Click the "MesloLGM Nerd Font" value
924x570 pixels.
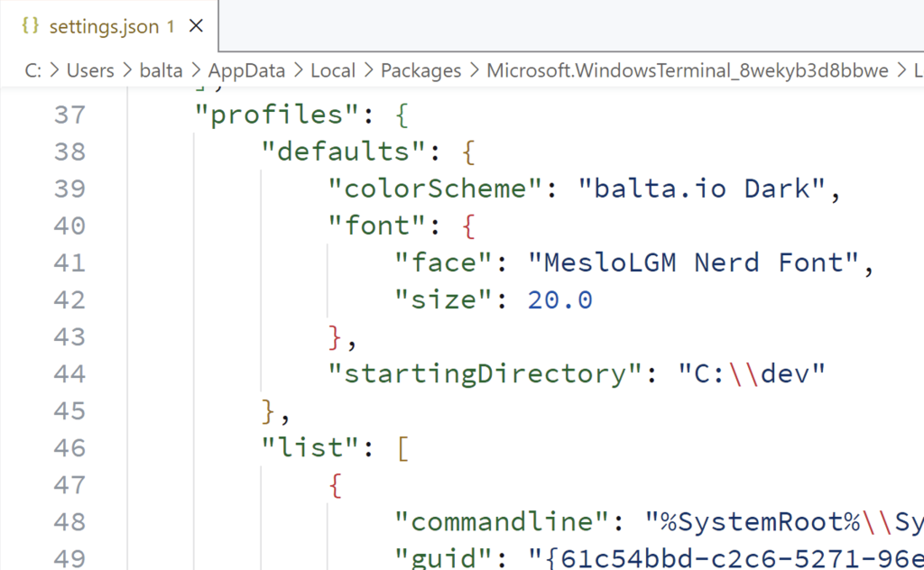click(x=693, y=263)
